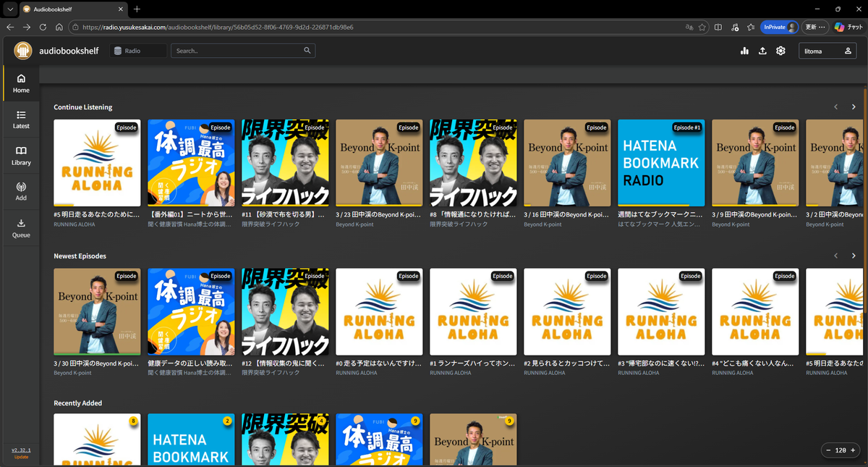Image resolution: width=868 pixels, height=467 pixels.
Task: Open #11 ライフハック episode cover
Action: coord(285,163)
